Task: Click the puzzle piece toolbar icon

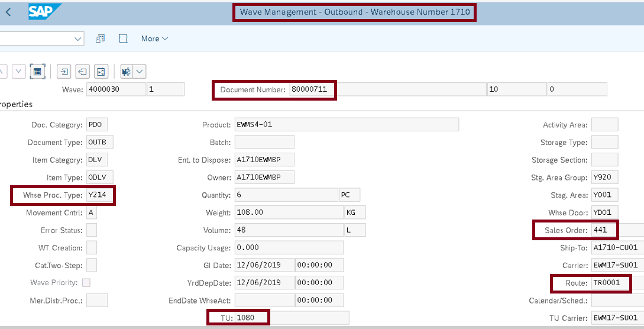Action: point(127,72)
